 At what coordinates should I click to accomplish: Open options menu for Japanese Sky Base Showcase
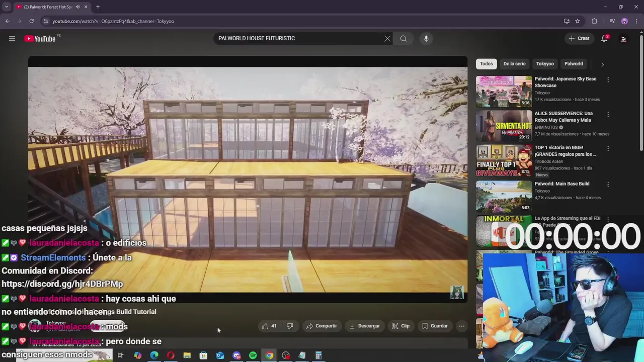pyautogui.click(x=608, y=79)
